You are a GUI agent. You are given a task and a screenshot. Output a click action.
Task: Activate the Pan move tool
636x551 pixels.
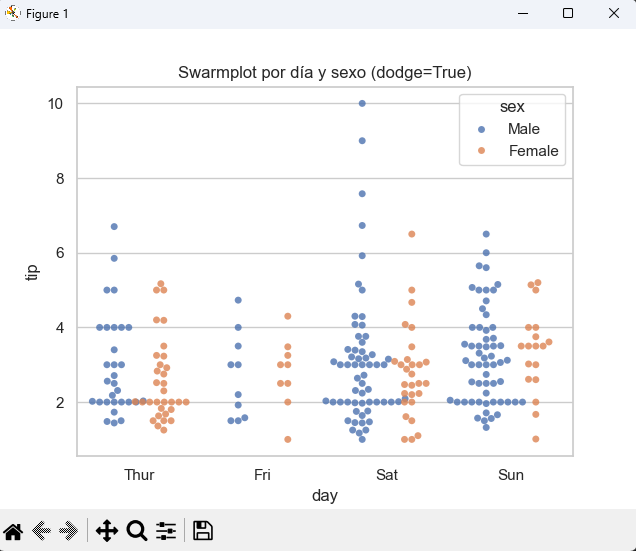[107, 531]
